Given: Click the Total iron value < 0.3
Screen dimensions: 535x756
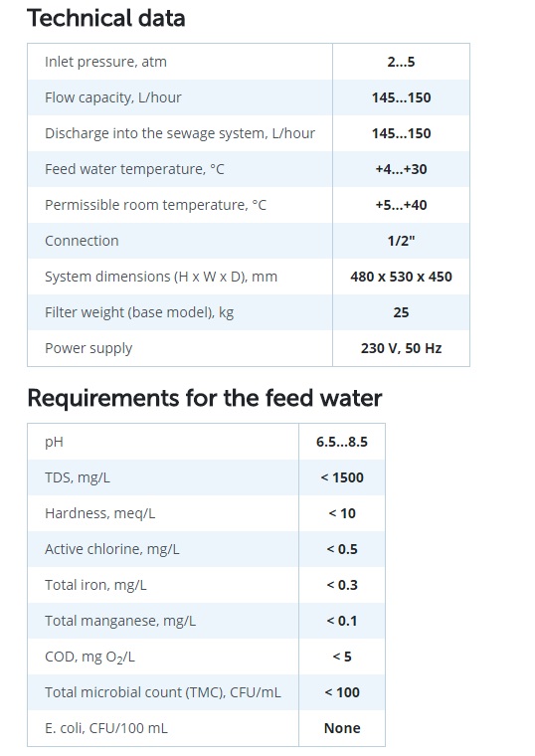Looking at the screenshot, I should [x=342, y=585].
